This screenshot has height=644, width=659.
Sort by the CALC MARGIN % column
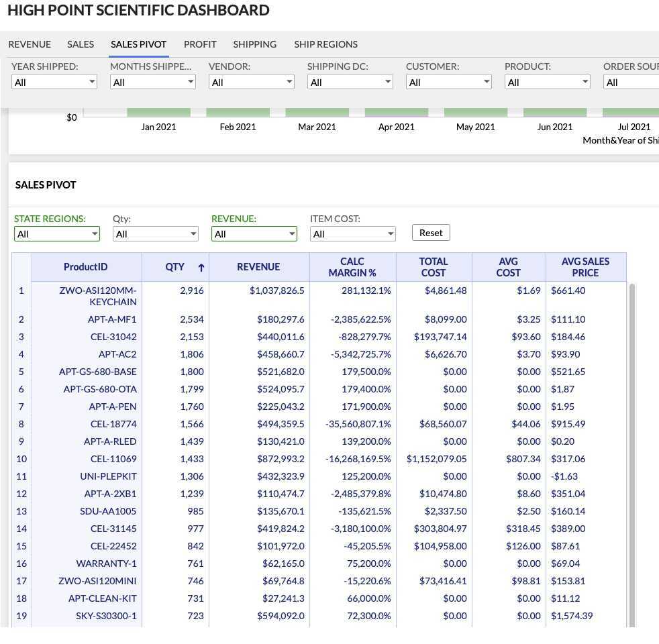click(352, 266)
